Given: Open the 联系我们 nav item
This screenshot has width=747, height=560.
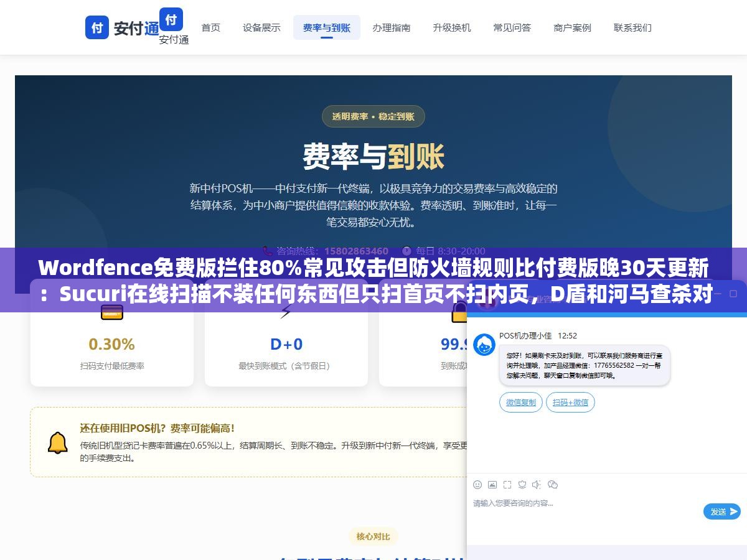Looking at the screenshot, I should (x=633, y=27).
